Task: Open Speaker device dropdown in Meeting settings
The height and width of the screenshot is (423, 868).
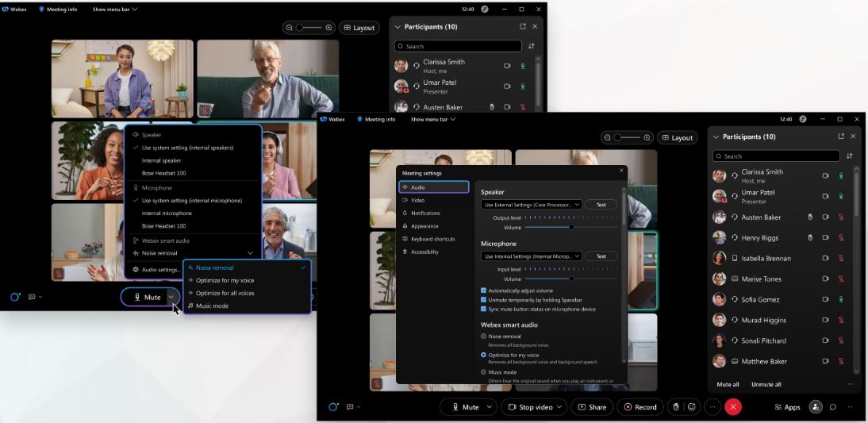Action: (532, 205)
